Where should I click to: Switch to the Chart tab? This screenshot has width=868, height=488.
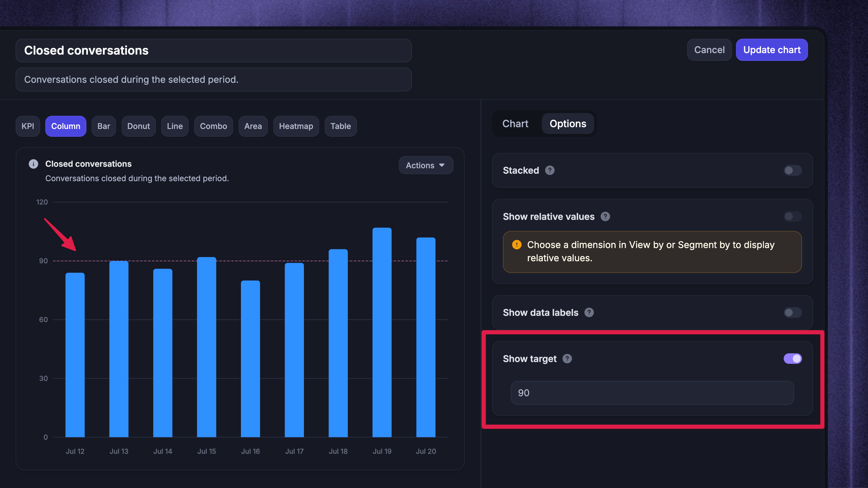[515, 124]
